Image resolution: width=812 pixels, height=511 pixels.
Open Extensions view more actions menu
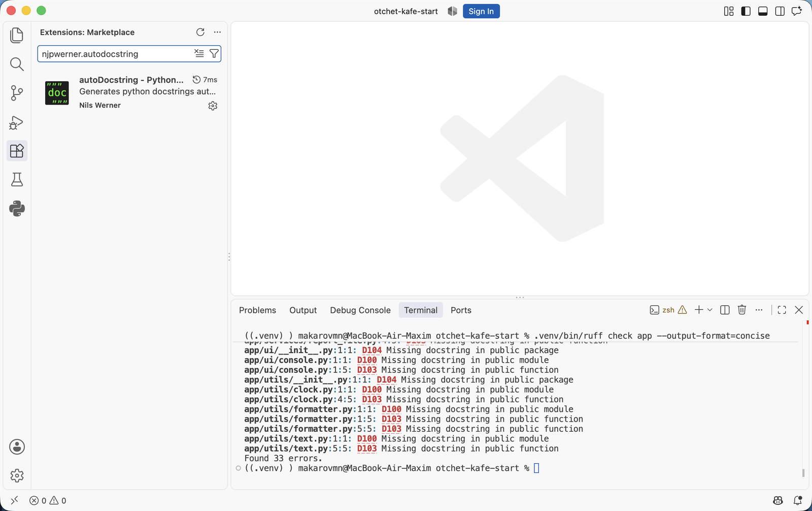point(217,32)
